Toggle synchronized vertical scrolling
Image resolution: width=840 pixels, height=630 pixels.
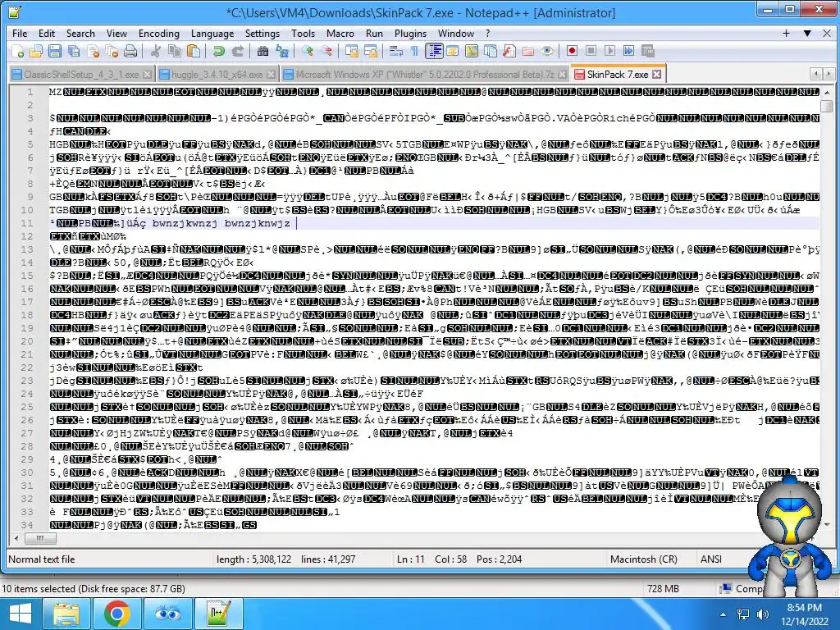click(351, 51)
